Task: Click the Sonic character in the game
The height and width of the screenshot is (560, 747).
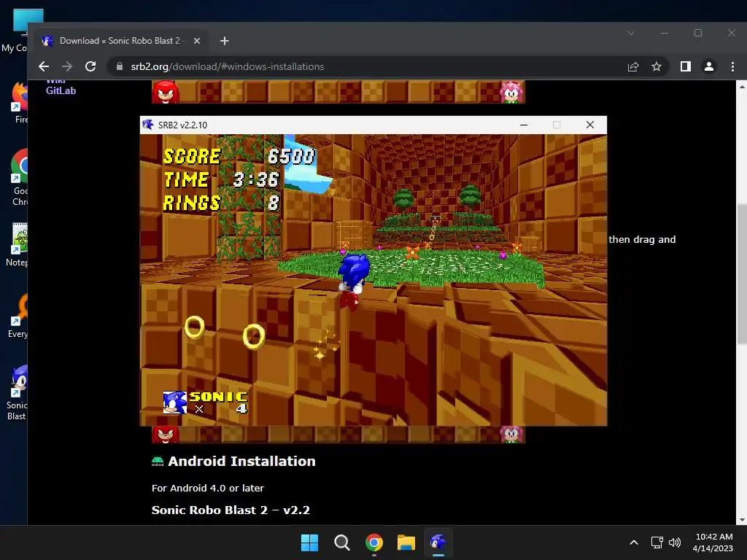Action: pos(352,282)
